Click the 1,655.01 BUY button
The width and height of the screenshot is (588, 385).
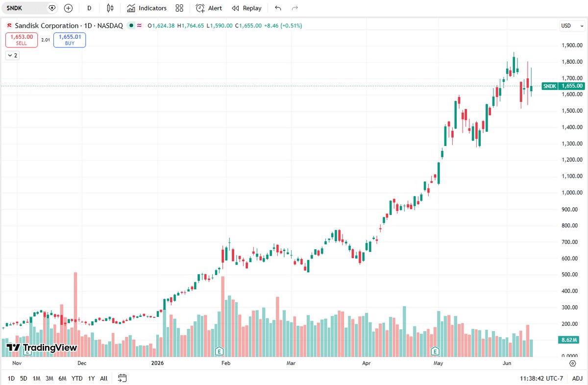70,40
